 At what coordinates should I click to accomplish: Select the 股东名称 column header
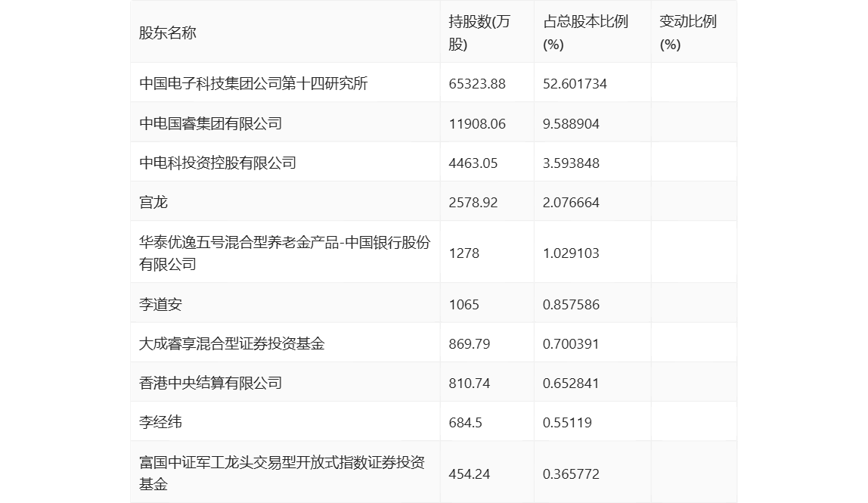coord(167,33)
